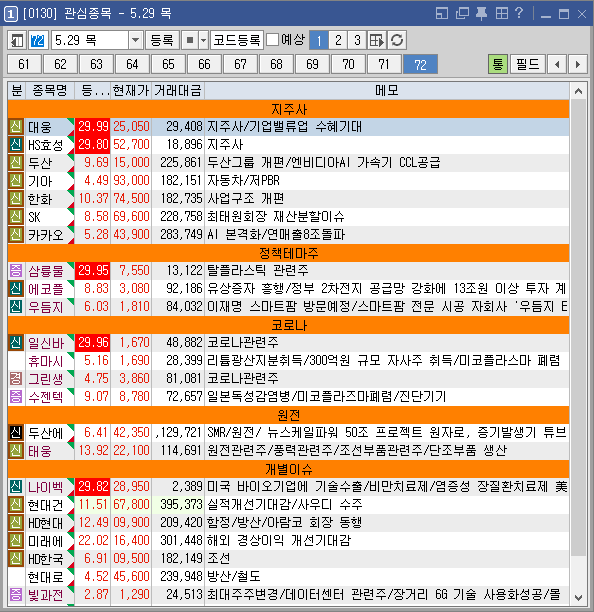
Task: Select the 카카오 stock row
Action: point(288,235)
